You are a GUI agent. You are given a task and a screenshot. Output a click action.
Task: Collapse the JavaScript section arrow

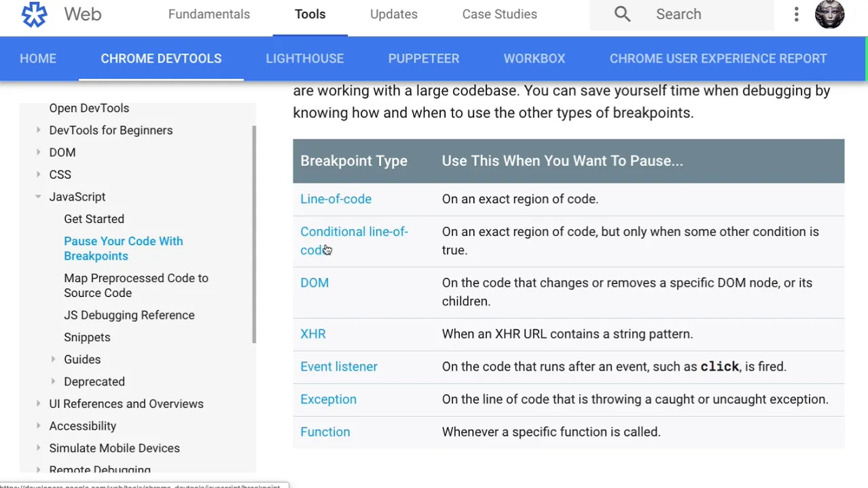point(38,197)
